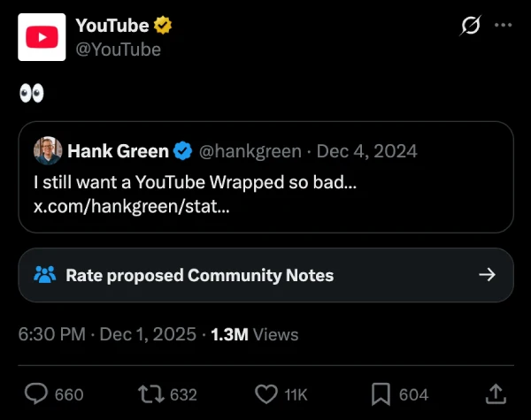
Task: Click the Community Notes people icon
Action: [44, 275]
